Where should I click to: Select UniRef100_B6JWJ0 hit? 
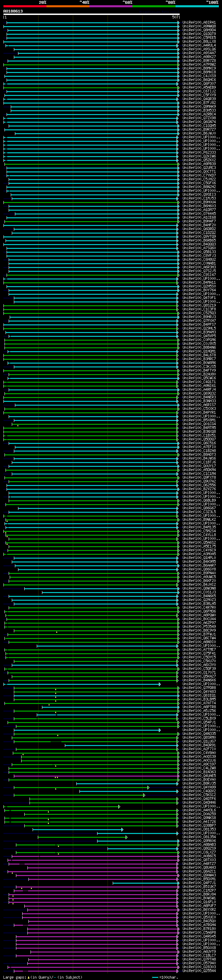(x=199, y=133)
